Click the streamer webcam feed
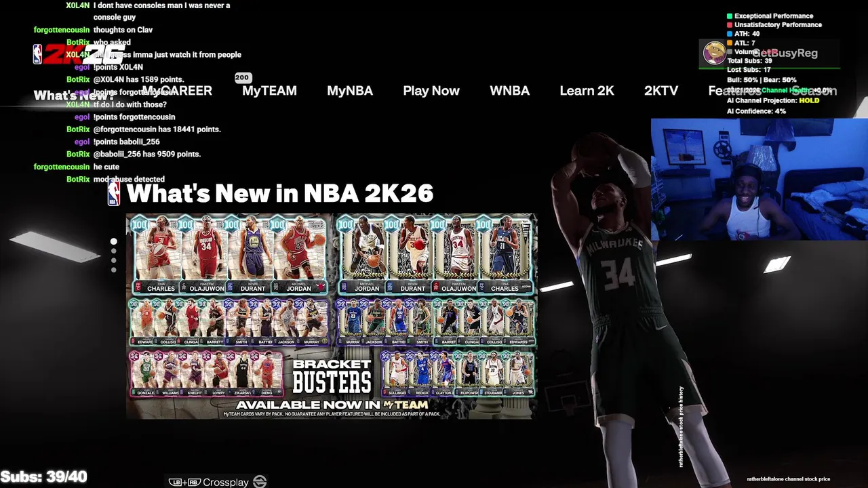Image resolution: width=868 pixels, height=488 pixels. pyautogui.click(x=759, y=180)
